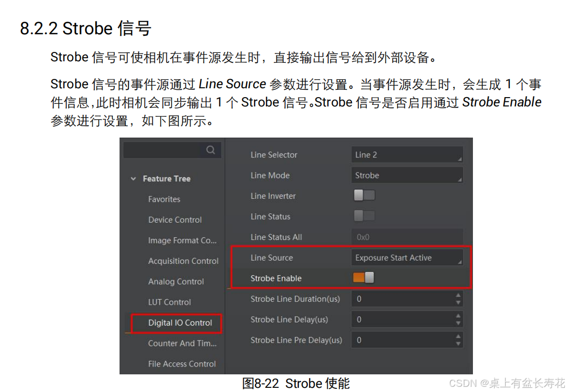This screenshot has width=567, height=392.
Task: Select Device Control category
Action: tap(175, 220)
